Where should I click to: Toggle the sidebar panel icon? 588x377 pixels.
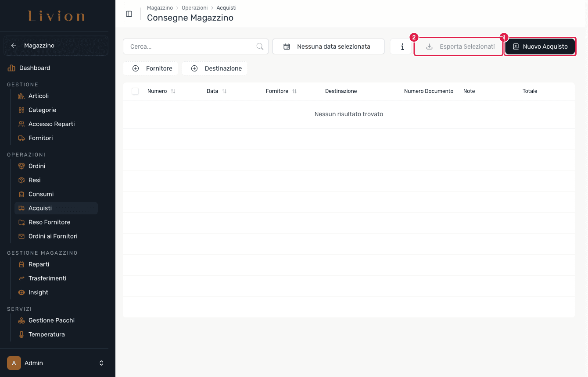[129, 14]
